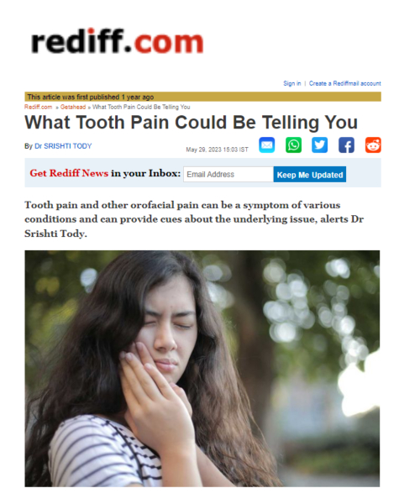The height and width of the screenshot is (504, 420).
Task: Share article via email icon
Action: [x=267, y=145]
